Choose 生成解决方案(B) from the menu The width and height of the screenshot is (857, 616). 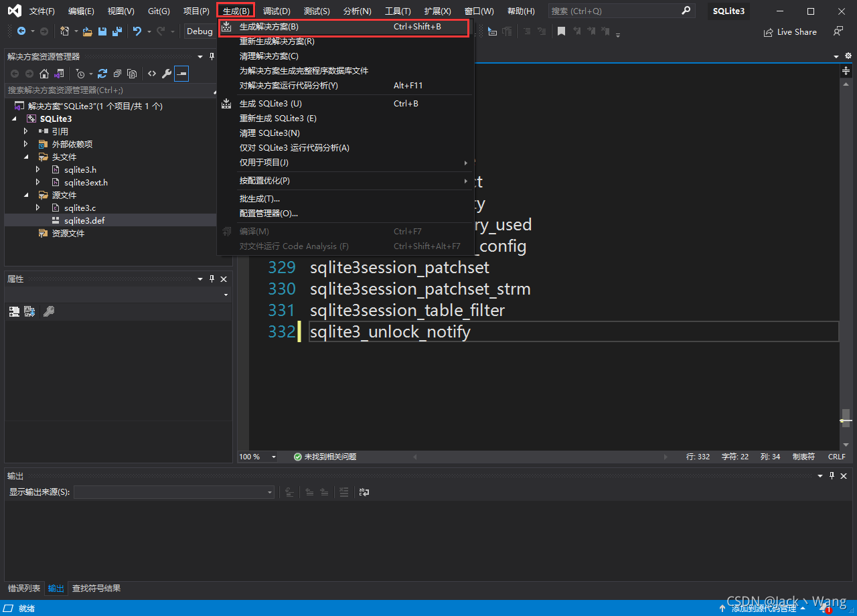[x=345, y=27]
